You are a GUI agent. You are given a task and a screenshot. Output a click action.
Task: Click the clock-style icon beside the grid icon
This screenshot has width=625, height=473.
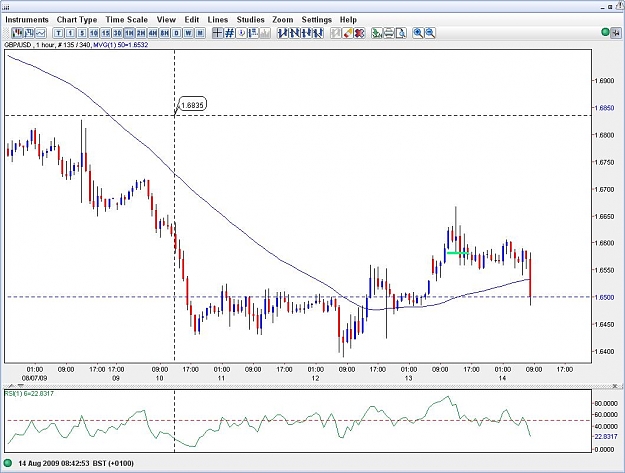pyautogui.click(x=241, y=33)
